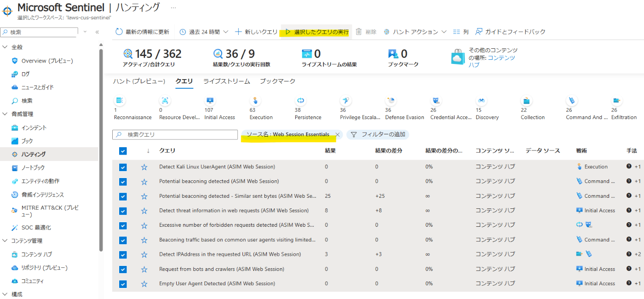Viewport: 644px width, 299px height.
Task: Click 新しいクエリ button
Action: pyautogui.click(x=256, y=32)
